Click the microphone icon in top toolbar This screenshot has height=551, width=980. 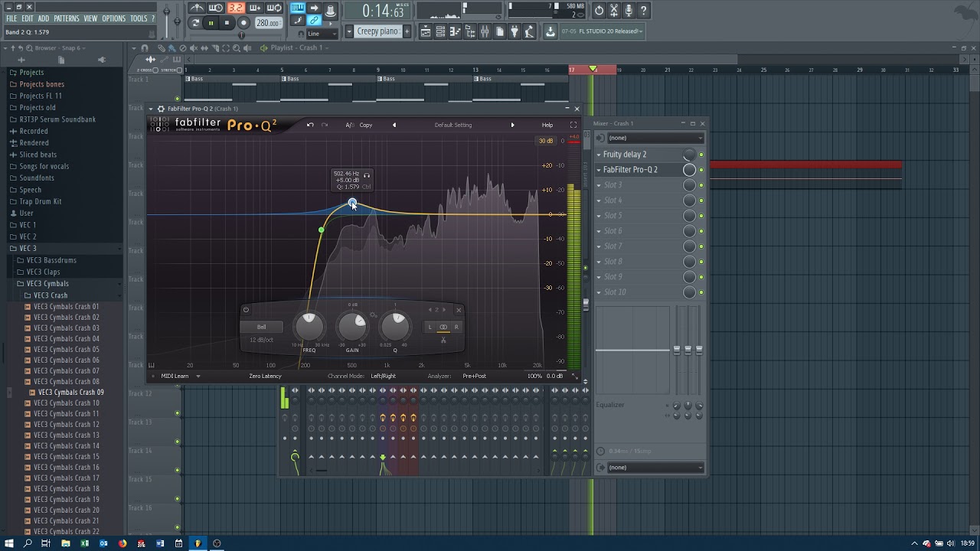click(629, 11)
